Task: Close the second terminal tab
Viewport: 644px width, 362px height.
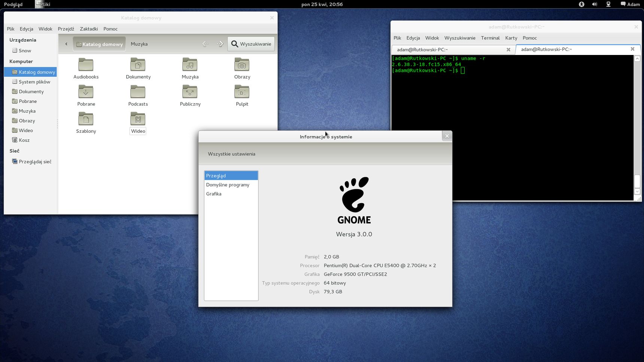Action: [632, 49]
